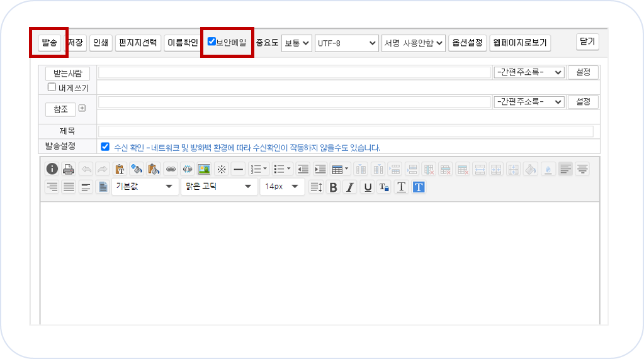Open the numbered list dropdown
The width and height of the screenshot is (644, 359).
pos(259,169)
